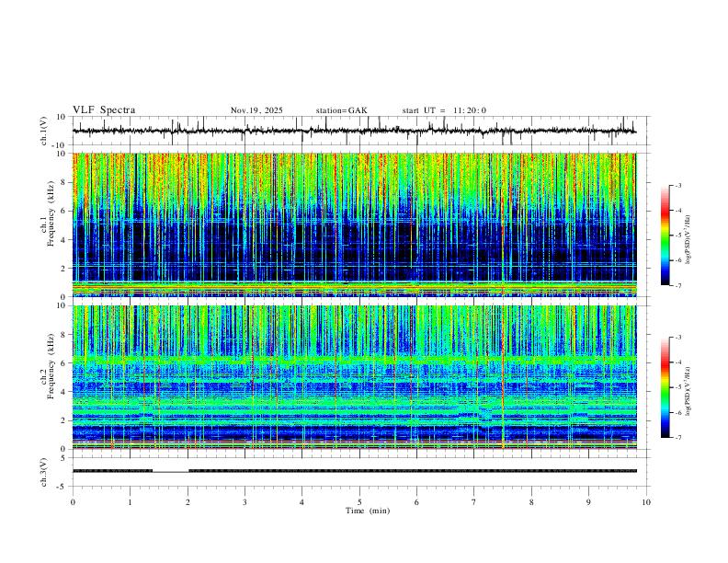The width and height of the screenshot is (728, 563).
Task: Click '-3' on ch.1 color bar scale
Action: [x=677, y=185]
